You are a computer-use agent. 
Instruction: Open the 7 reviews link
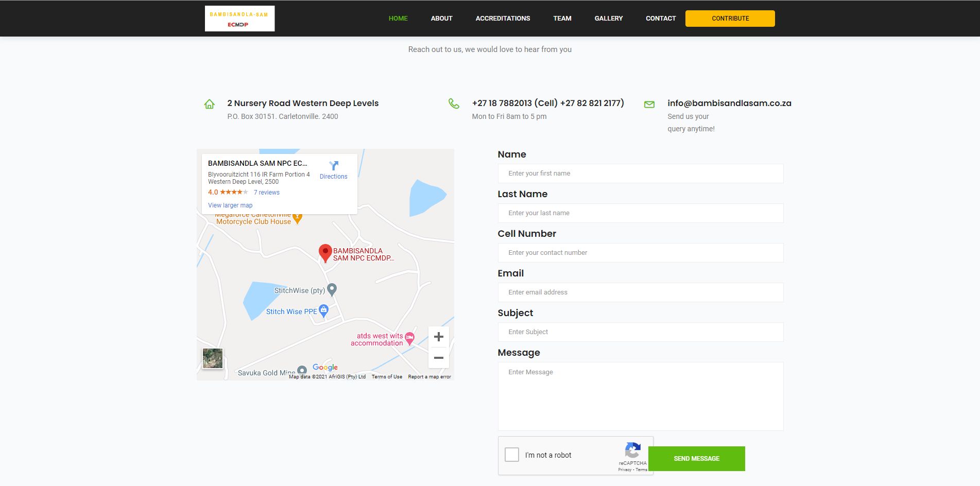[x=266, y=193]
